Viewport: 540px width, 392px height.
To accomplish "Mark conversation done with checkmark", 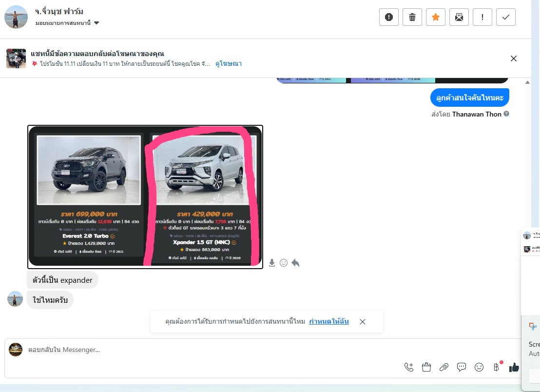I will (506, 17).
